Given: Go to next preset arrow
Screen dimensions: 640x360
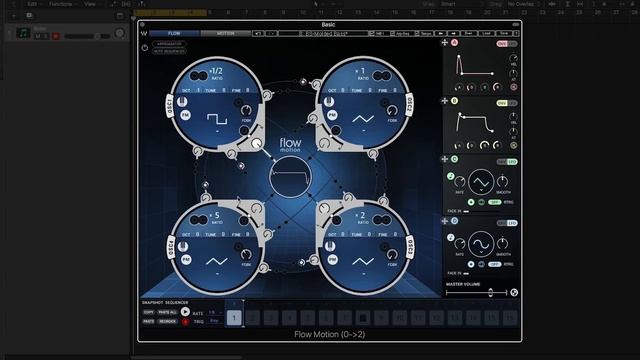Looking at the screenshot, I should point(453,33).
